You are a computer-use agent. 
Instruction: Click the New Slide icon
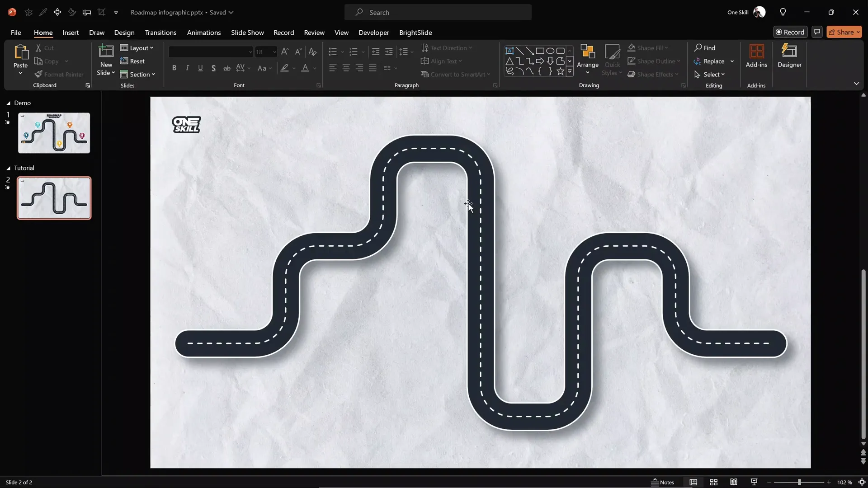(106, 52)
